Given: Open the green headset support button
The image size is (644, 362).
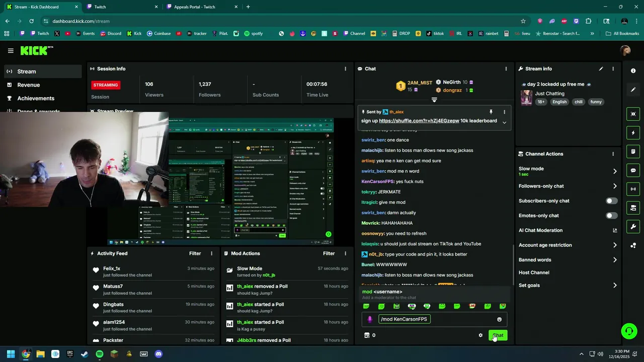Looking at the screenshot, I should [x=628, y=331].
